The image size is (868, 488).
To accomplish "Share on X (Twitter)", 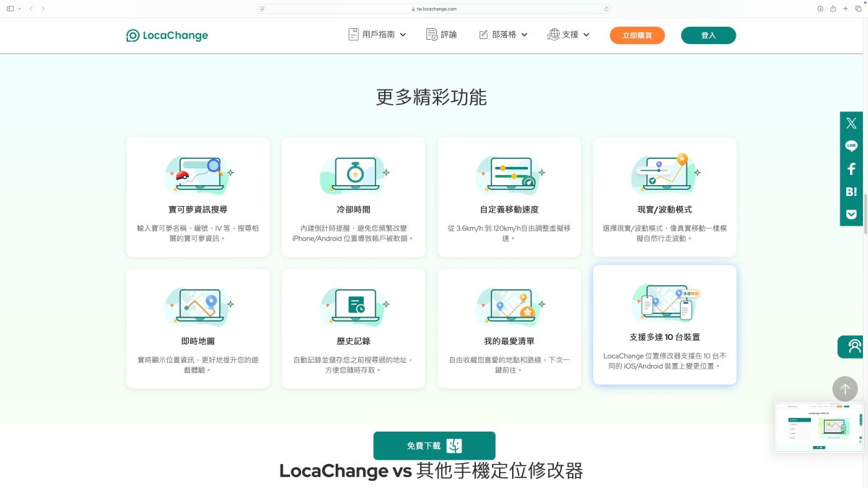I will click(851, 124).
